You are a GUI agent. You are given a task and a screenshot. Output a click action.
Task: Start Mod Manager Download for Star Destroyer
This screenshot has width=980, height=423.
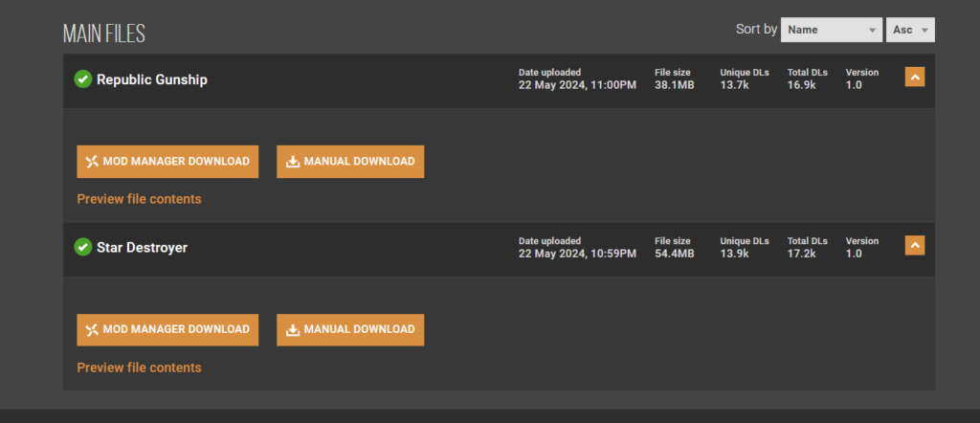coord(167,329)
